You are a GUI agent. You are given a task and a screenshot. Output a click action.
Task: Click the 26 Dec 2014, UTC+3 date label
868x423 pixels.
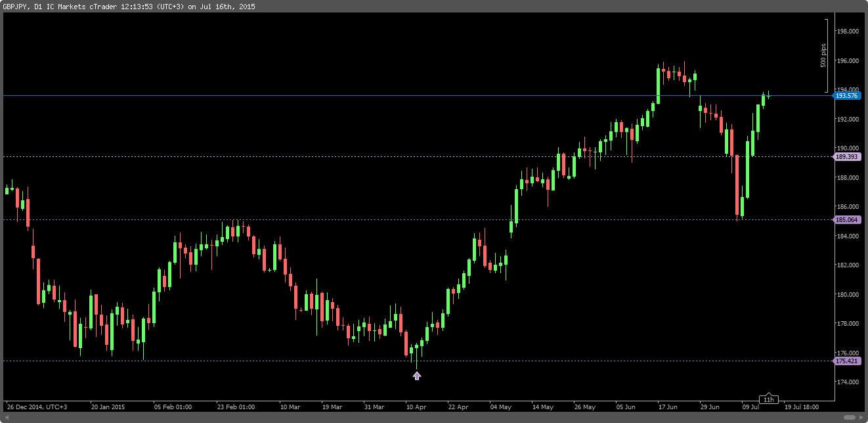(x=37, y=407)
